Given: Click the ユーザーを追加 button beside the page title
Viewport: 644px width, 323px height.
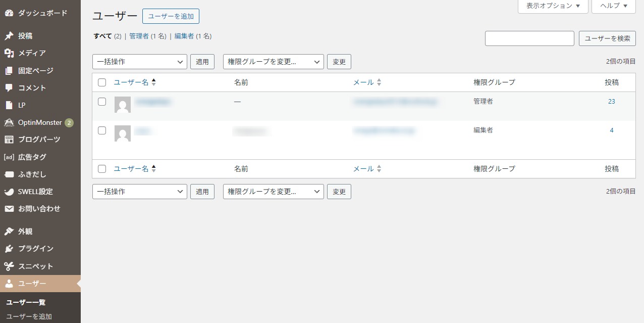Looking at the screenshot, I should click(x=171, y=16).
